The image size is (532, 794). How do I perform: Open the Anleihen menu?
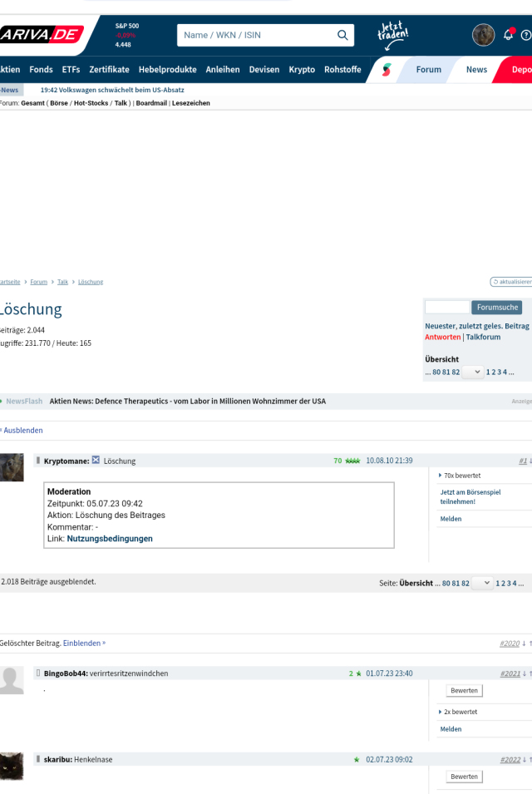click(x=223, y=69)
